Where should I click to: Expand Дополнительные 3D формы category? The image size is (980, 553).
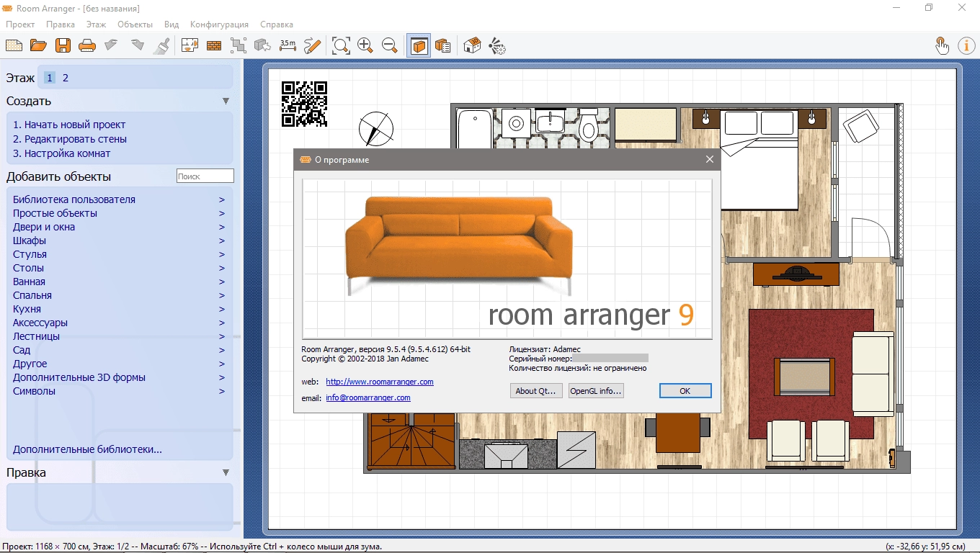point(119,377)
